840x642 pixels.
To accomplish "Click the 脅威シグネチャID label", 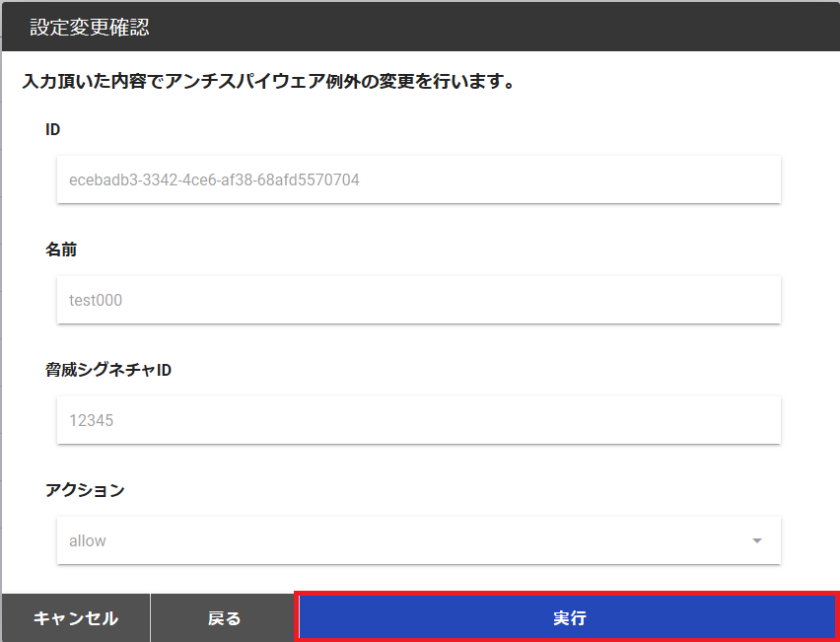I will 108,370.
